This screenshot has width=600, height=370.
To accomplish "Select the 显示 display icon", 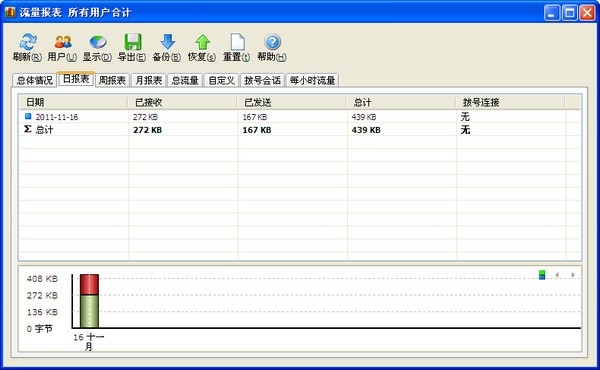I will [98, 42].
